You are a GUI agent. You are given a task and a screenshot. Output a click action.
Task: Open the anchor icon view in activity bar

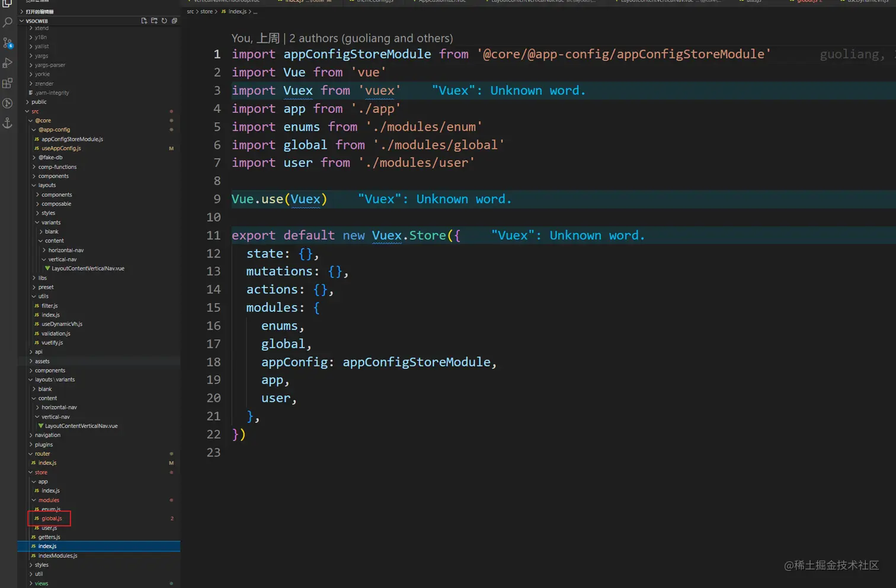tap(8, 123)
